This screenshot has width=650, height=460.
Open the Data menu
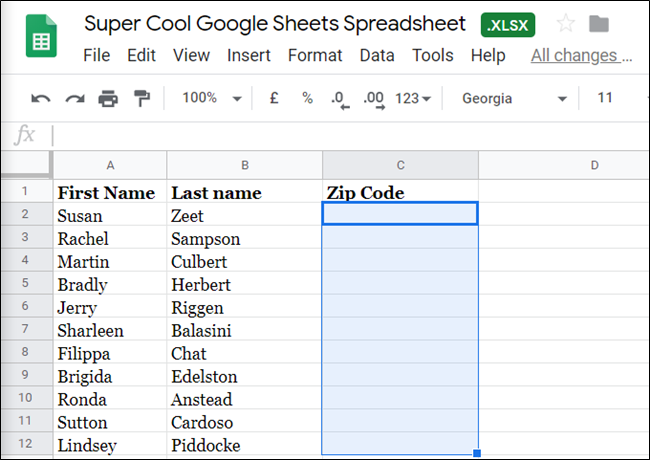[x=377, y=56]
